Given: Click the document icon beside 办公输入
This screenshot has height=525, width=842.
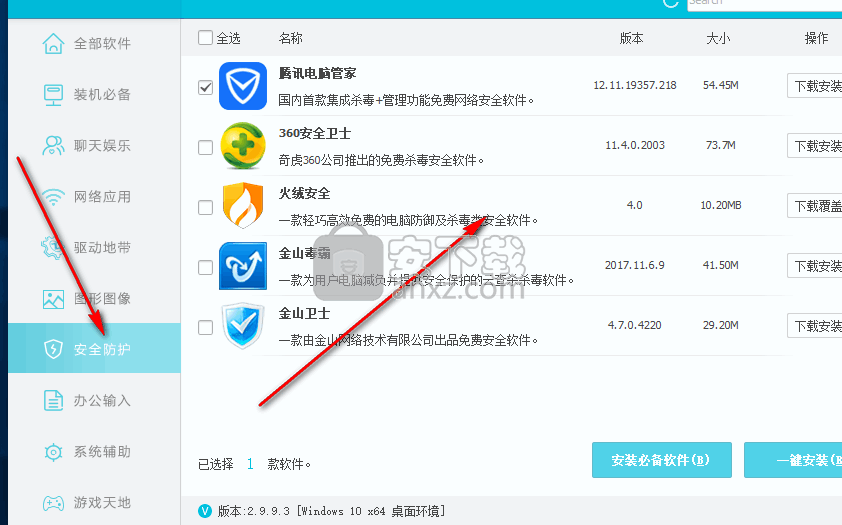Looking at the screenshot, I should tap(53, 400).
